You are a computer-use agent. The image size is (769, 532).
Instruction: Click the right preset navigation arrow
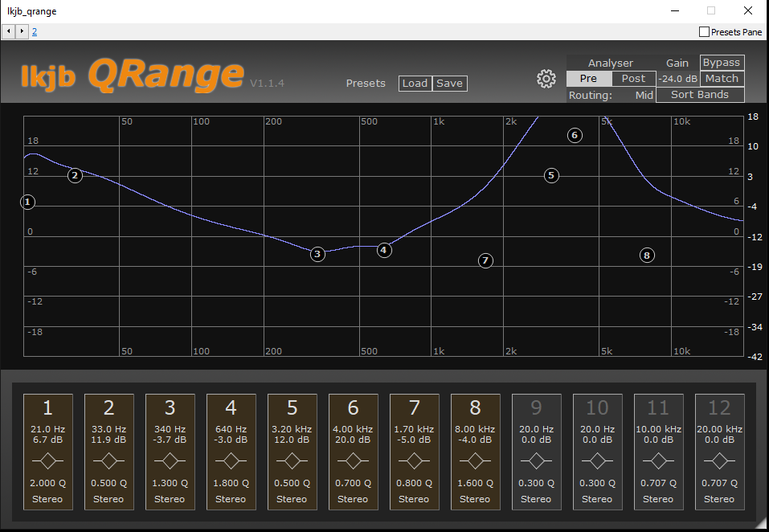point(21,31)
